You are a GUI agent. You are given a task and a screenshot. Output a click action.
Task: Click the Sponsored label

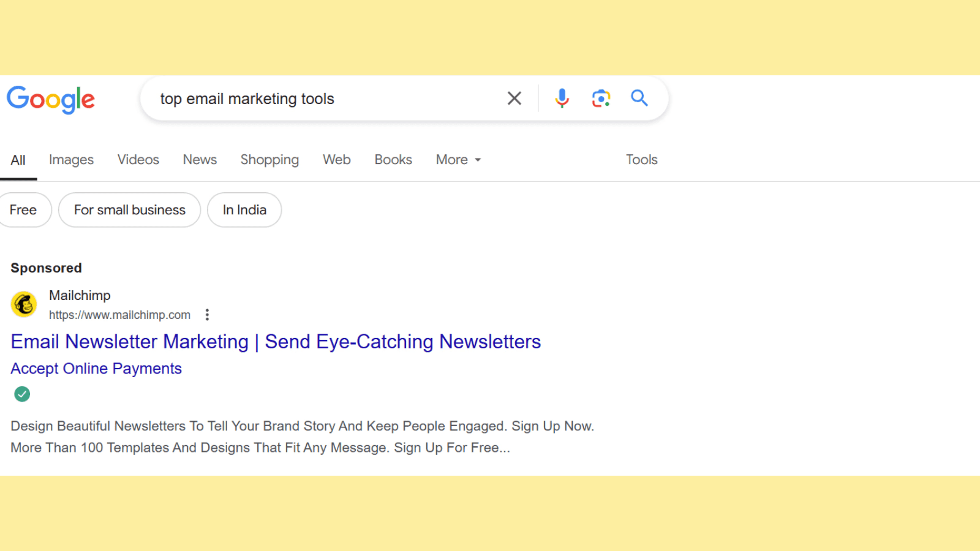[46, 268]
